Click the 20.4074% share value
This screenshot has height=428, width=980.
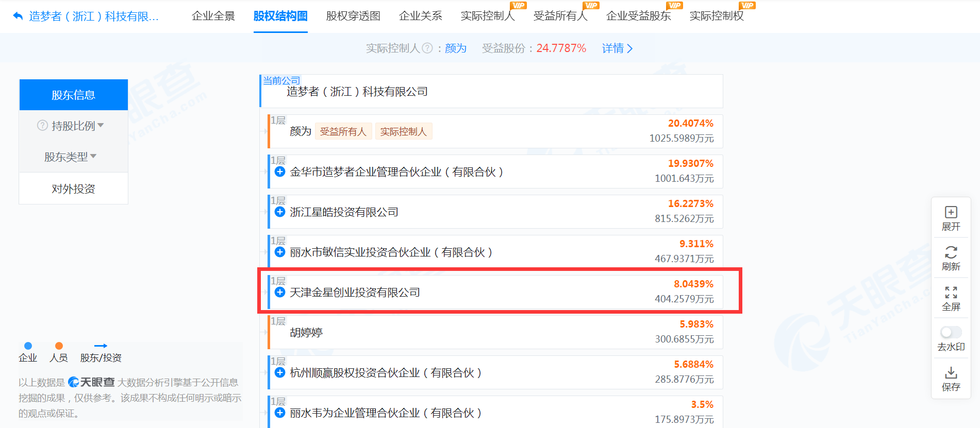(x=691, y=123)
